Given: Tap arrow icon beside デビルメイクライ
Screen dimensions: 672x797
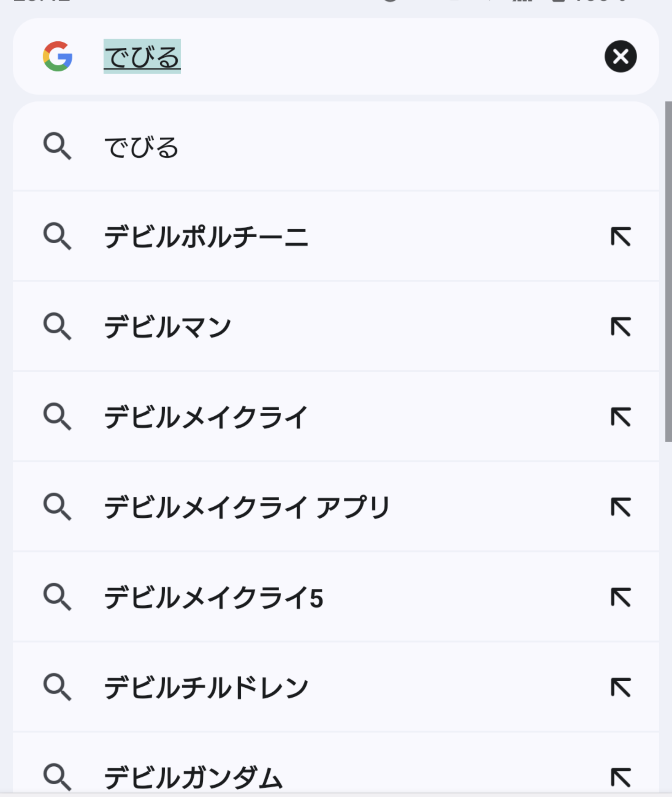Looking at the screenshot, I should click(620, 417).
